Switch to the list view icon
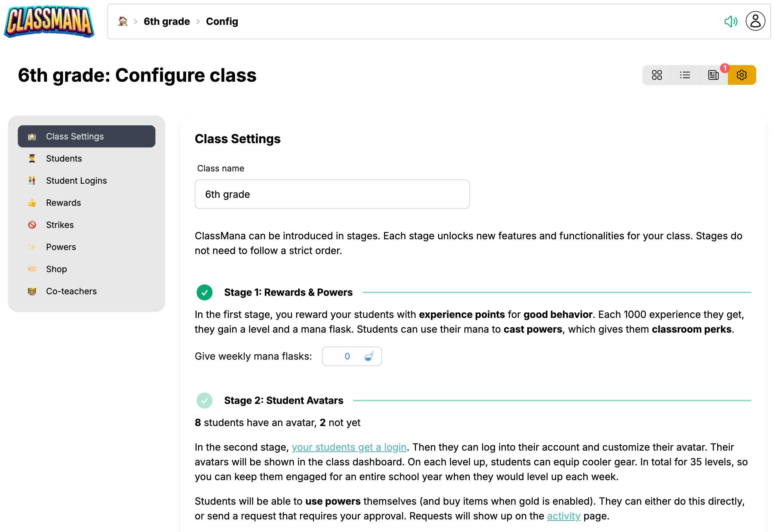 pos(685,75)
